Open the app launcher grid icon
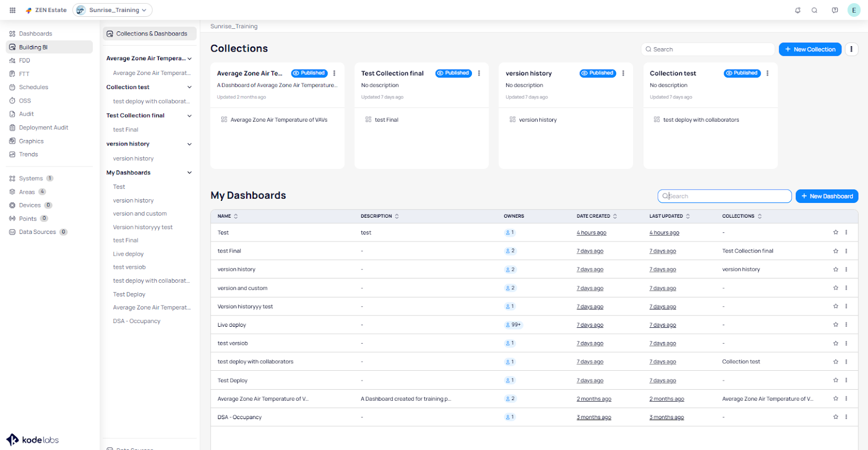Image resolution: width=868 pixels, height=450 pixels. [x=12, y=10]
